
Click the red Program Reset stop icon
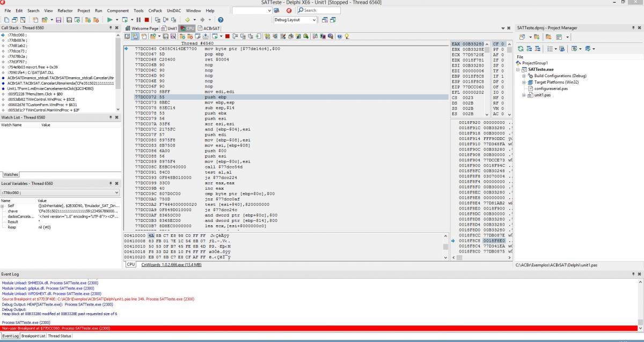(147, 19)
